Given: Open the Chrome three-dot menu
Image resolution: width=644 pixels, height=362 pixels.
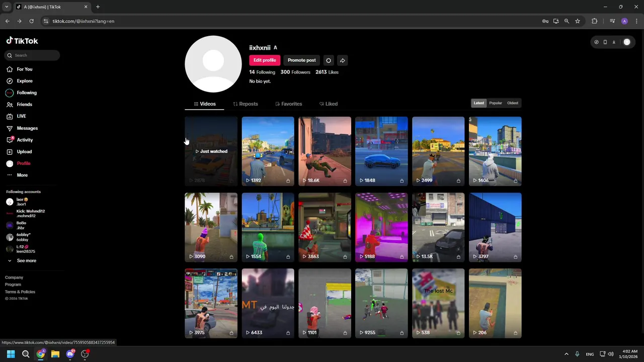Looking at the screenshot, I should 636,21.
